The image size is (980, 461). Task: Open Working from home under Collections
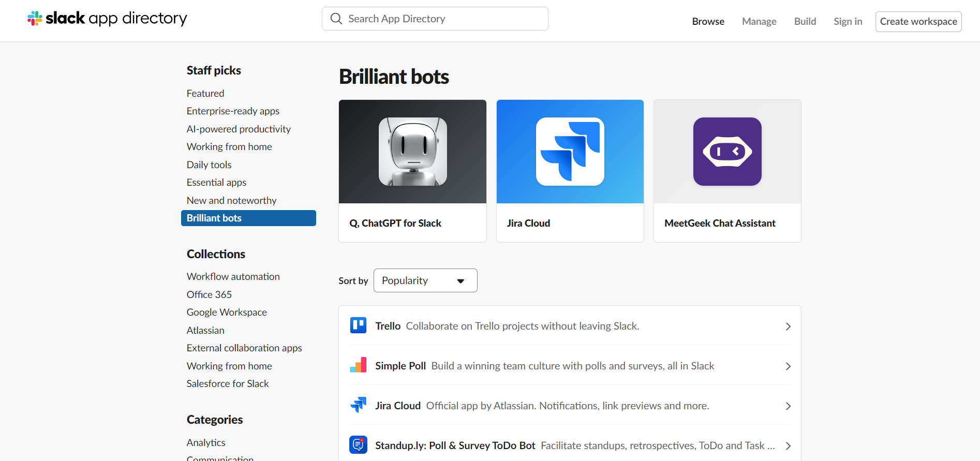click(x=229, y=366)
